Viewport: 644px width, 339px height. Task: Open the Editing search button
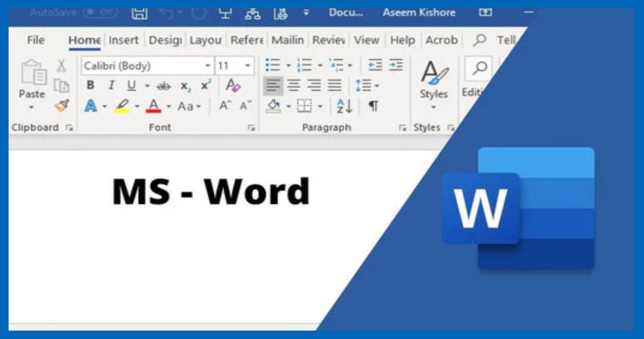[x=479, y=68]
